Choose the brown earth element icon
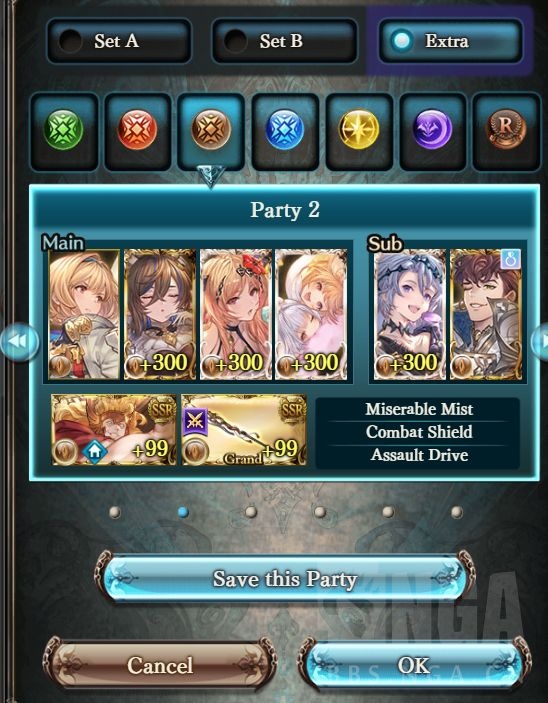Image resolution: width=548 pixels, height=703 pixels. [211, 130]
